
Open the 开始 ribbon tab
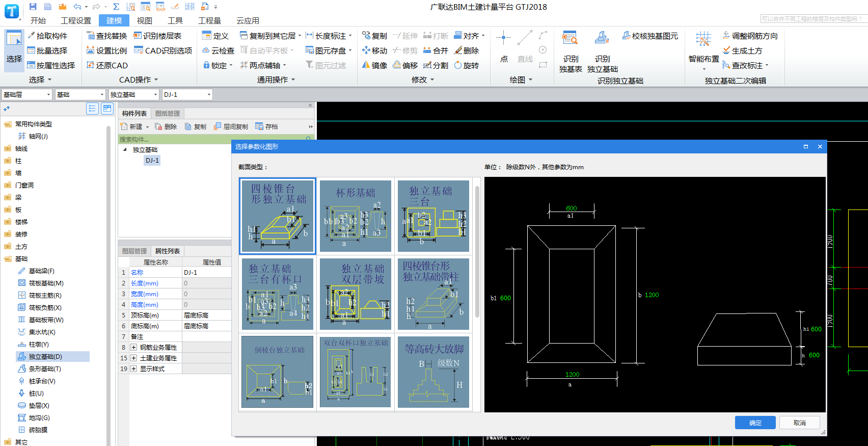[38, 20]
